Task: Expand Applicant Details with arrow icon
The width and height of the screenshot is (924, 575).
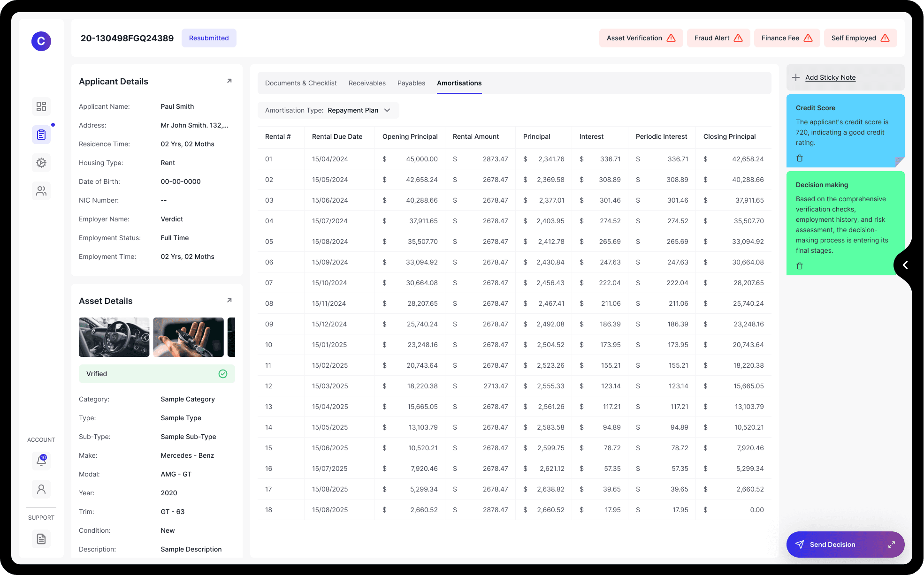Action: [x=229, y=81]
